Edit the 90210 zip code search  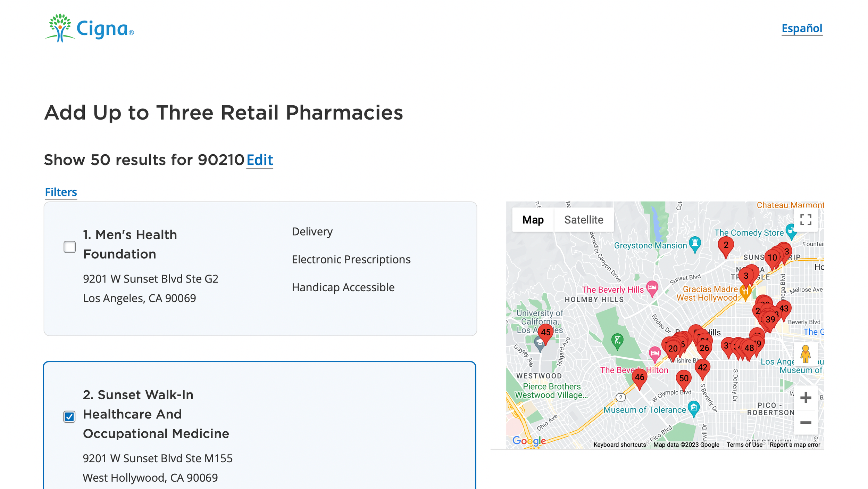[260, 160]
